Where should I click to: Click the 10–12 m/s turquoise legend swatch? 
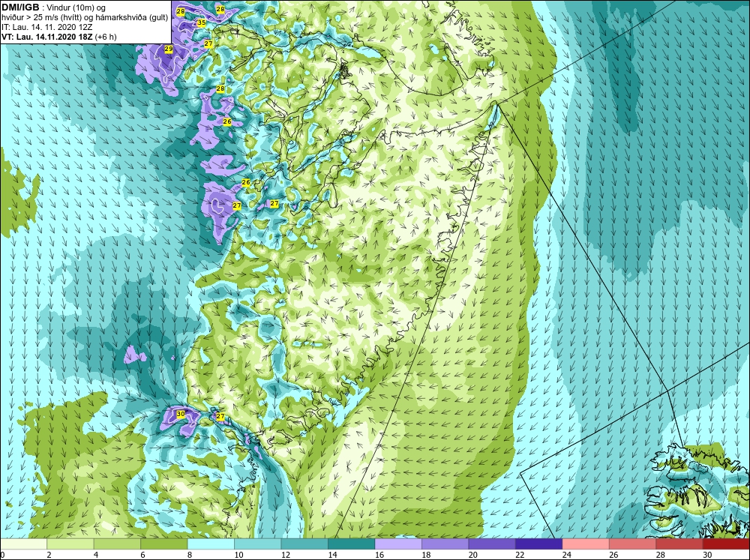tap(258, 544)
